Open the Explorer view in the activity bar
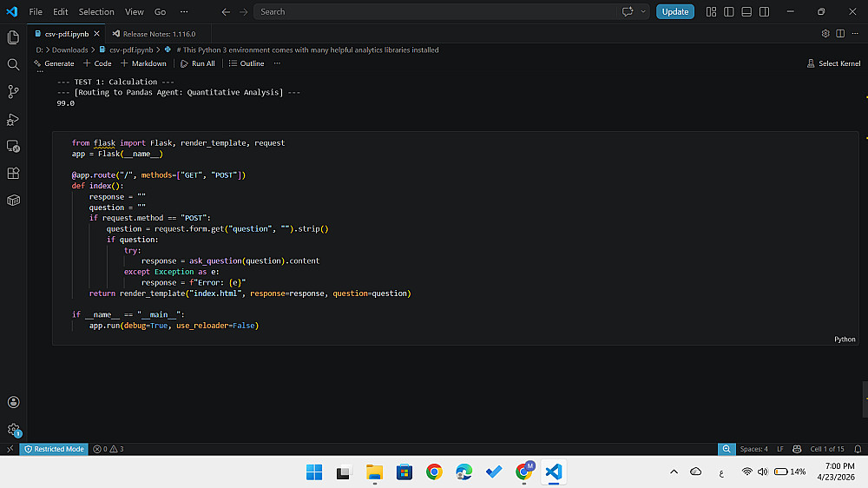Viewport: 868px width, 488px height. (x=13, y=37)
